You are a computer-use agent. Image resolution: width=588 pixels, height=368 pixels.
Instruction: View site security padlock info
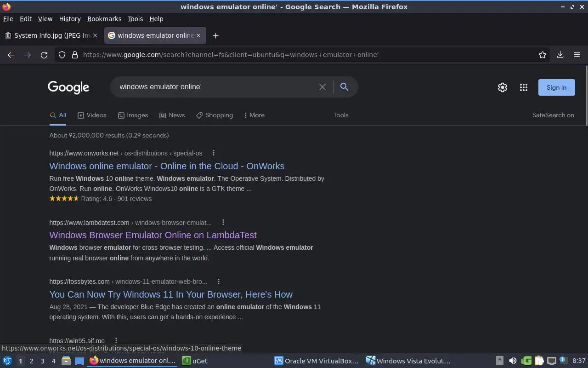pyautogui.click(x=75, y=55)
